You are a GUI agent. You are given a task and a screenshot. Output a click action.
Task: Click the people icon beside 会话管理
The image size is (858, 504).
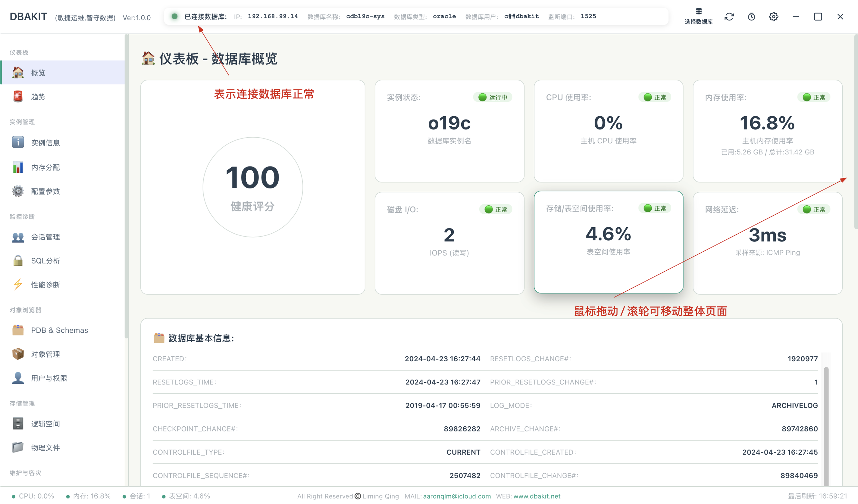pyautogui.click(x=18, y=237)
